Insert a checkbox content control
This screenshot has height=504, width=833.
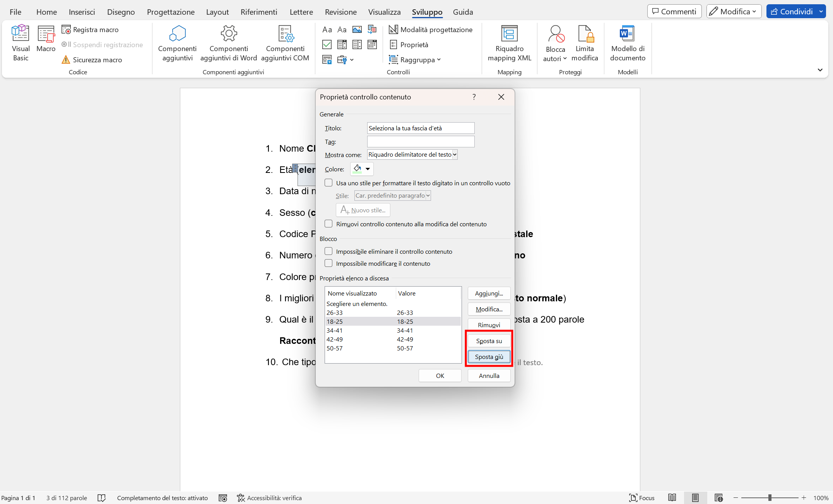coord(327,44)
